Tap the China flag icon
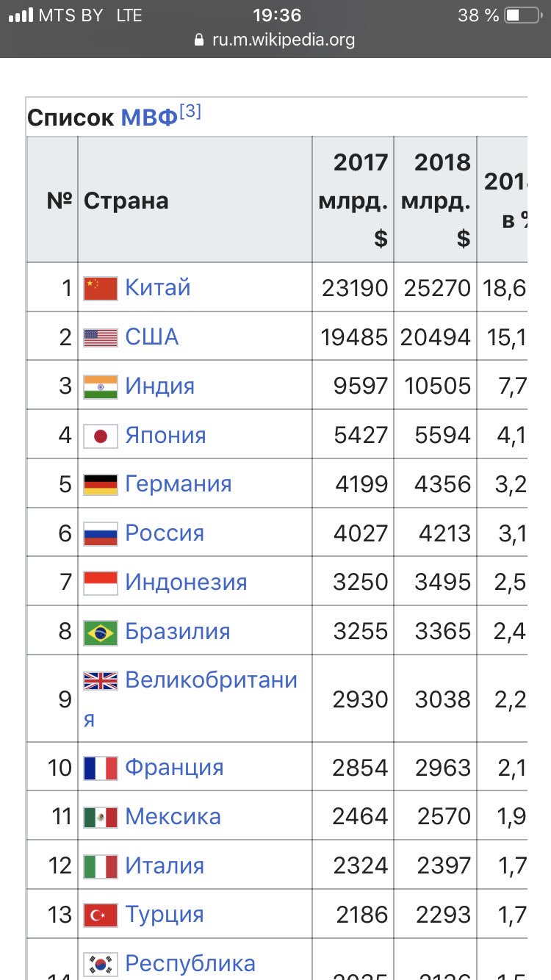This screenshot has height=980, width=551. [x=101, y=289]
